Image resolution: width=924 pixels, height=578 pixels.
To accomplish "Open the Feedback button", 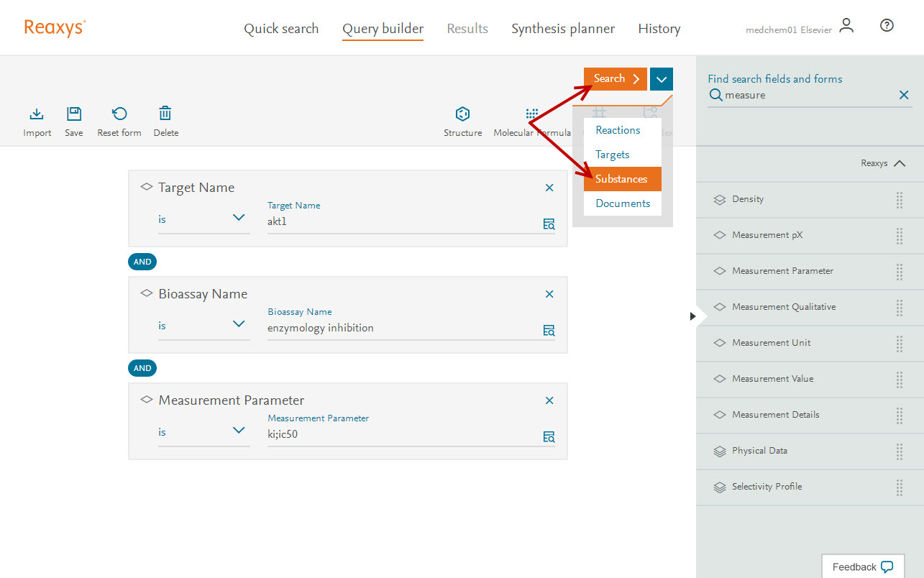I will pos(862,566).
